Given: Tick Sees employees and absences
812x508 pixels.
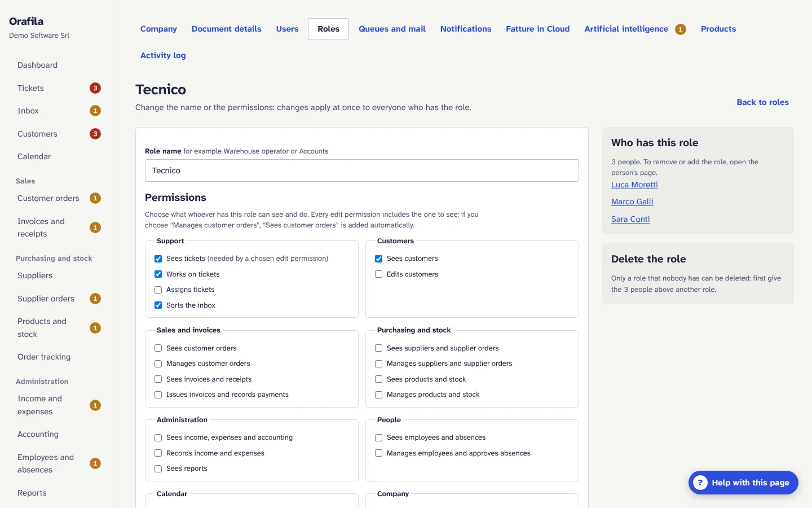Looking at the screenshot, I should coord(379,437).
